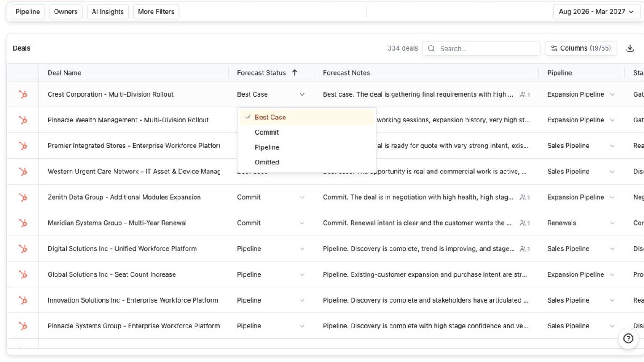
Task: Open Meridian Systems Group - Multi-Year Renewal
Action: point(117,223)
